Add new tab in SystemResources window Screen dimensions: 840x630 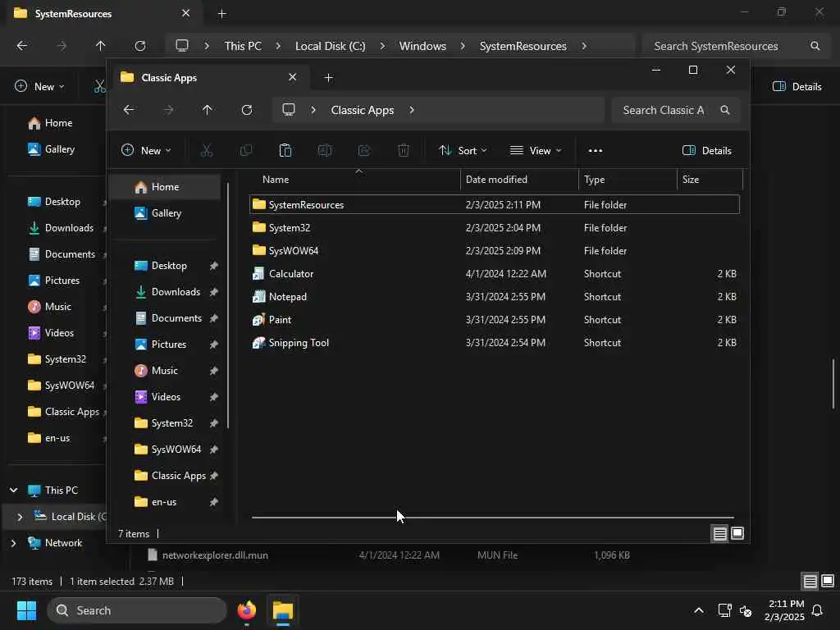[221, 14]
